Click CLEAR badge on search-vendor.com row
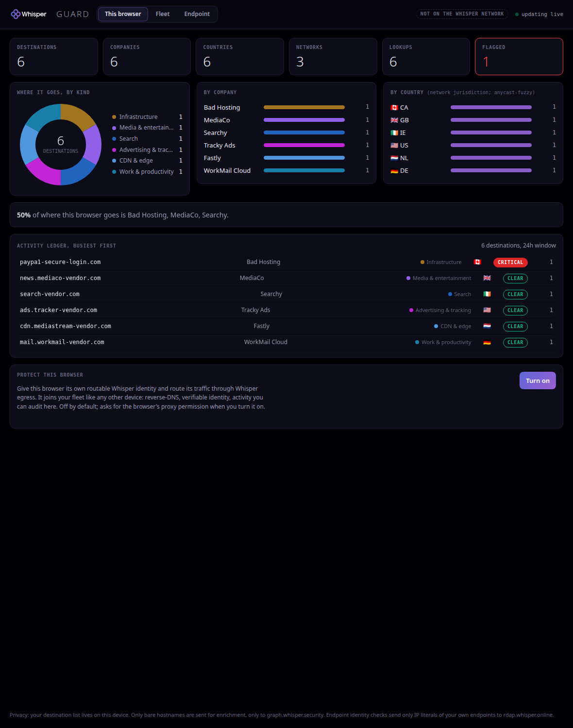Image resolution: width=573 pixels, height=728 pixels. [x=515, y=294]
